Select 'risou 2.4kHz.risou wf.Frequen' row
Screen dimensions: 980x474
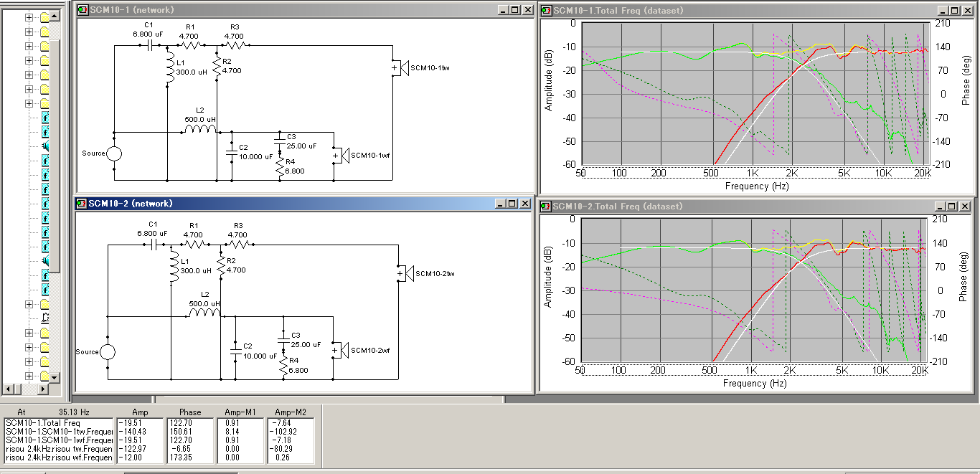coord(59,458)
